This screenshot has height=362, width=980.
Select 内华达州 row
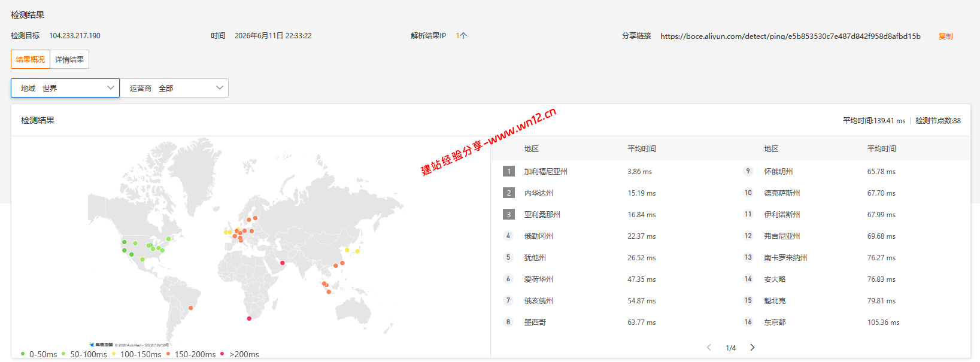tap(611, 193)
